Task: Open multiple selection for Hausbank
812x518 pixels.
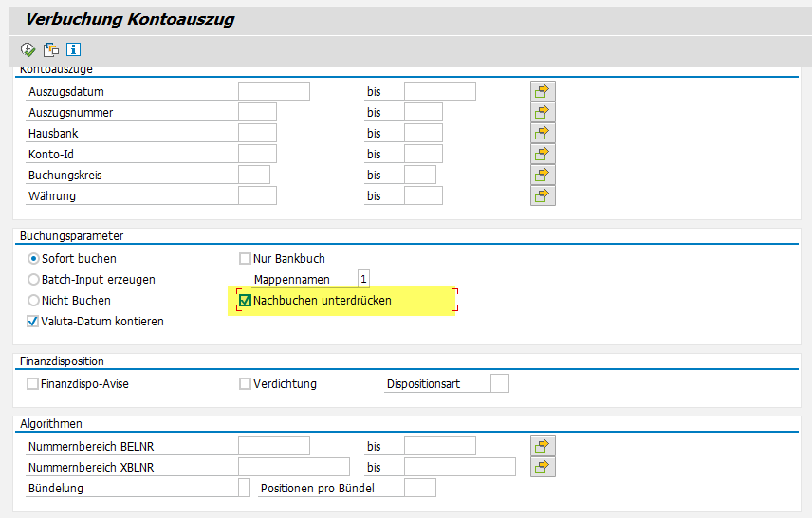Action: (x=543, y=133)
